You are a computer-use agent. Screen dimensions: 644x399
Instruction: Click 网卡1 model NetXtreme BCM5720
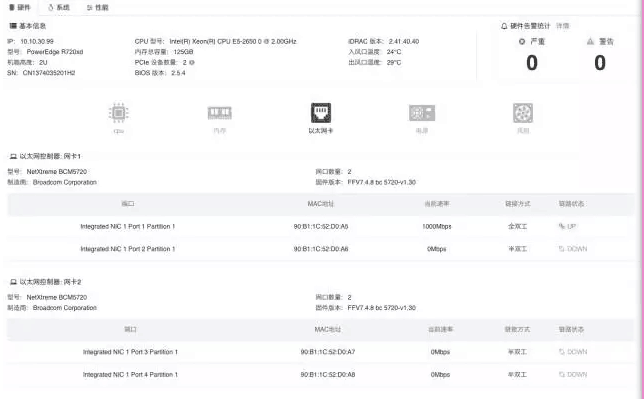click(57, 172)
